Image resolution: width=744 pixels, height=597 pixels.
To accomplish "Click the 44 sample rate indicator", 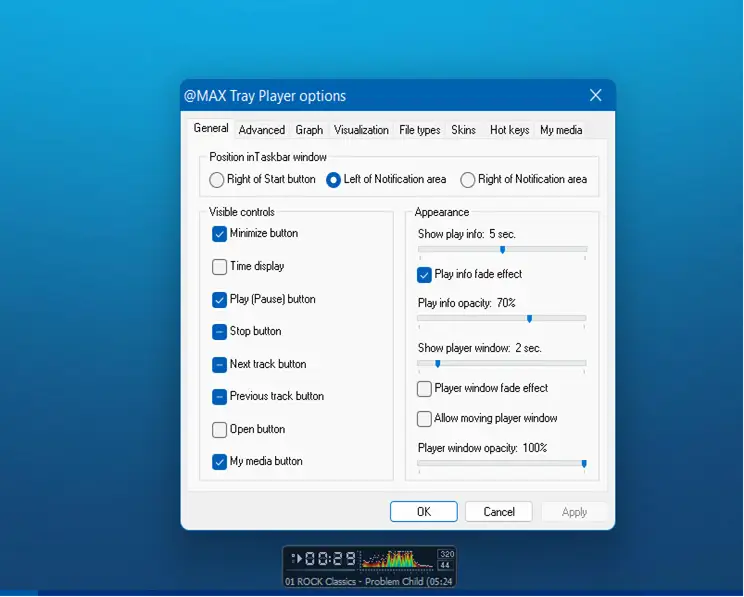I will [445, 565].
